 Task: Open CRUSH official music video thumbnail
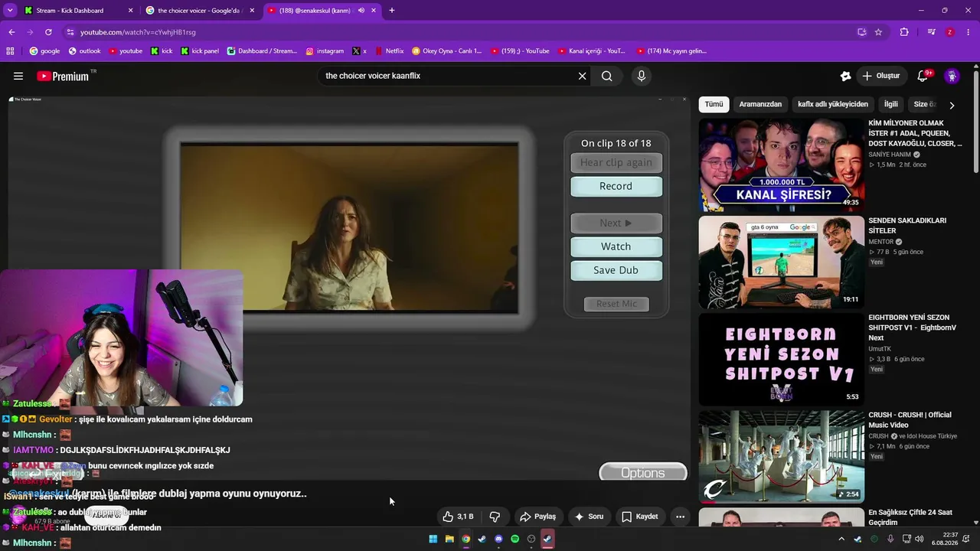pos(782,457)
